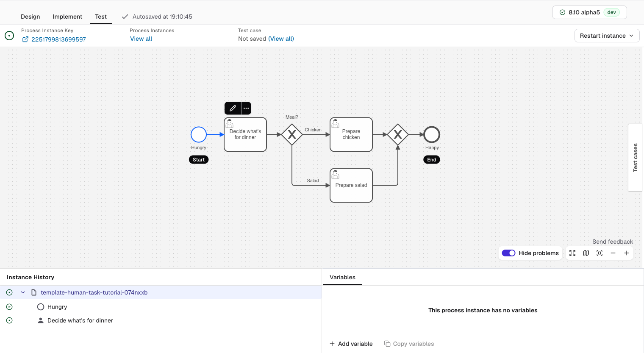The image size is (644, 353).
Task: Zoom in with the plus icon
Action: click(627, 253)
